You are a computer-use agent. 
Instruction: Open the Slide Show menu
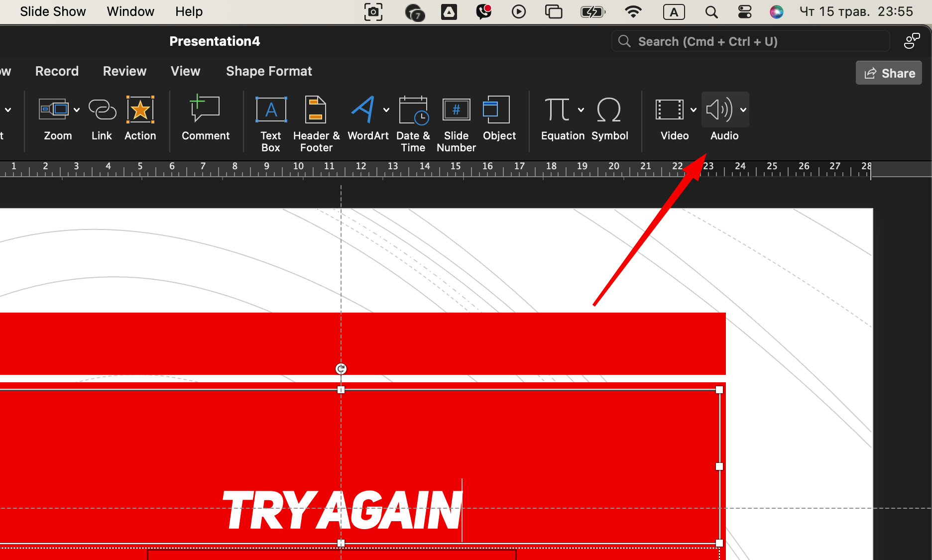click(x=53, y=11)
